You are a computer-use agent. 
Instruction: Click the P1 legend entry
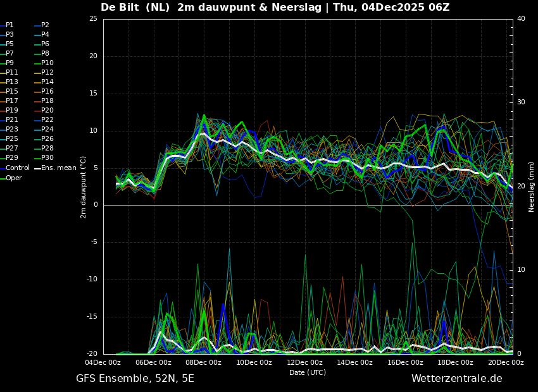point(7,25)
